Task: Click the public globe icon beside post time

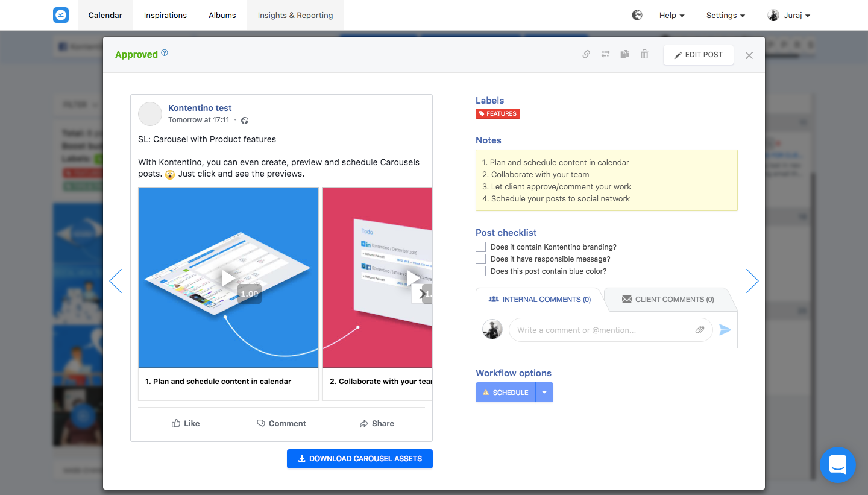Action: click(245, 121)
